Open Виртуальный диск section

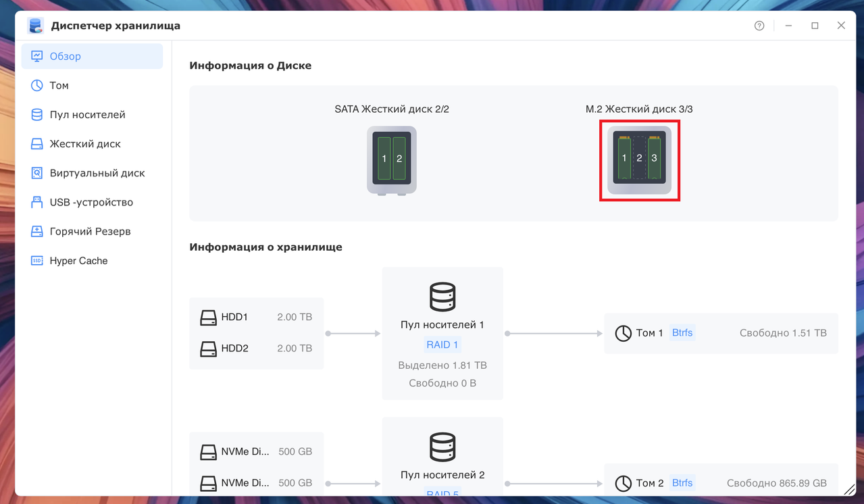[x=92, y=172]
